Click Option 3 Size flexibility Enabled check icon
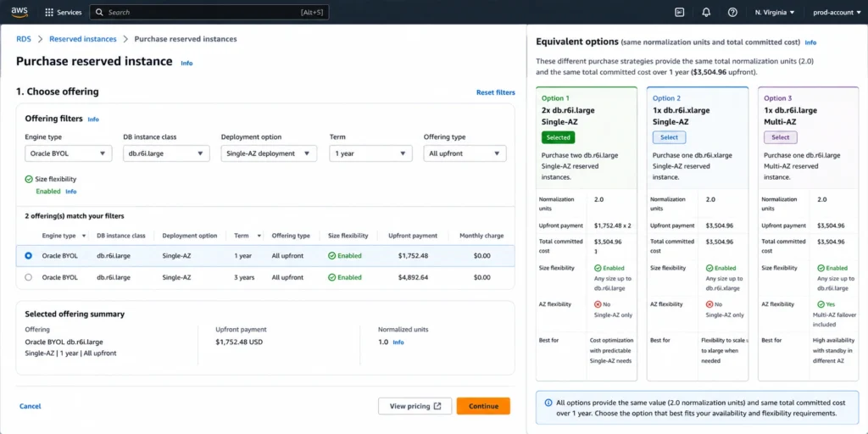This screenshot has height=434, width=868. (821, 268)
